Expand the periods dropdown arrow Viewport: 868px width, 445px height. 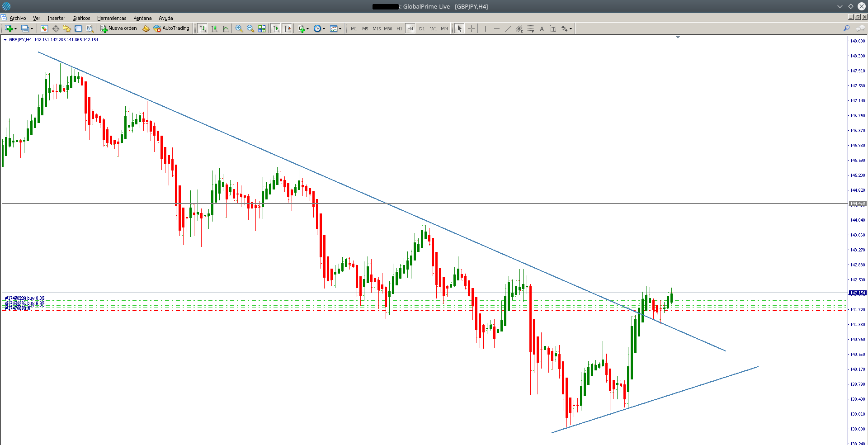point(324,28)
